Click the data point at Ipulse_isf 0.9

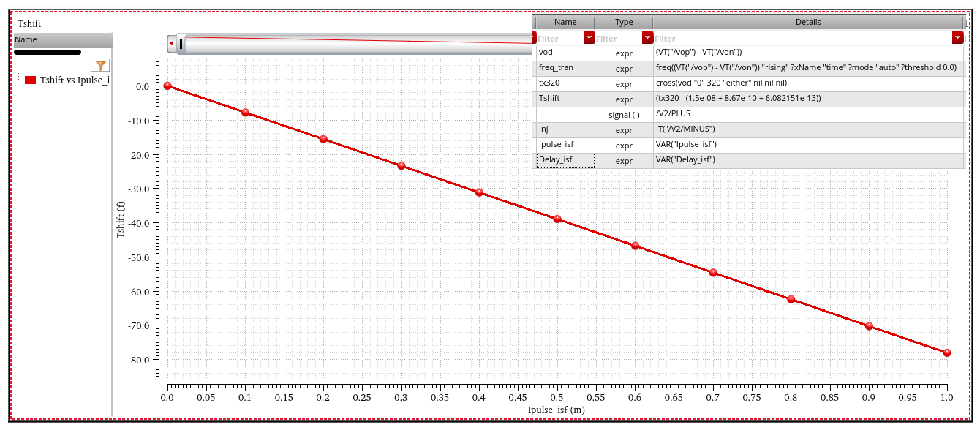[869, 326]
